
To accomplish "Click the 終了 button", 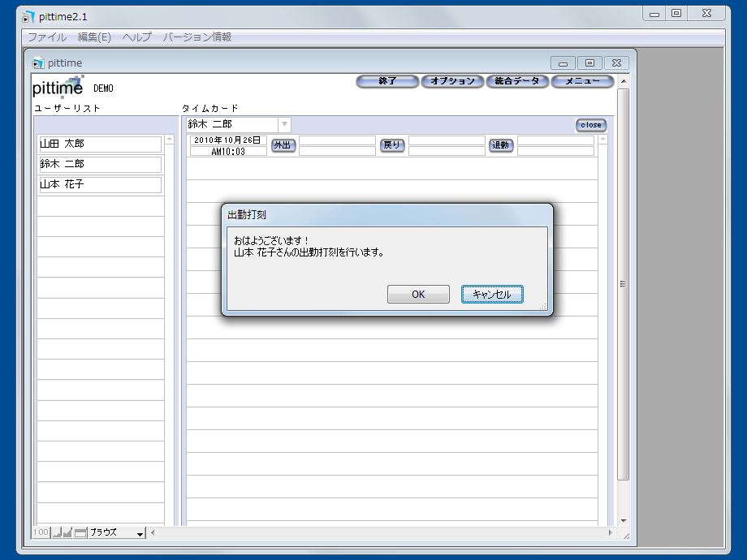I will pyautogui.click(x=387, y=81).
